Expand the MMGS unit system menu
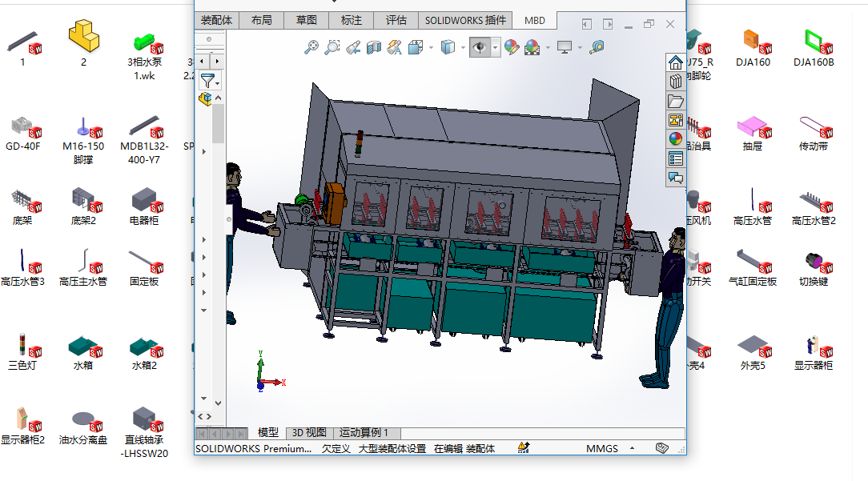The height and width of the screenshot is (481, 868). click(x=632, y=449)
